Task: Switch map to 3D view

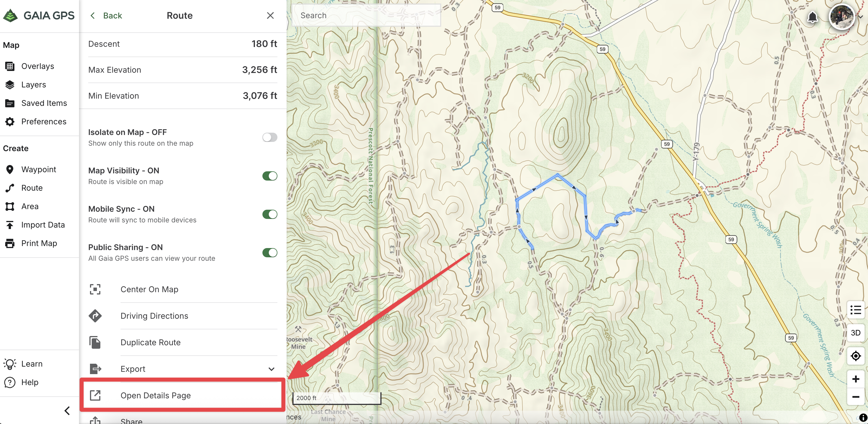Action: tap(855, 333)
